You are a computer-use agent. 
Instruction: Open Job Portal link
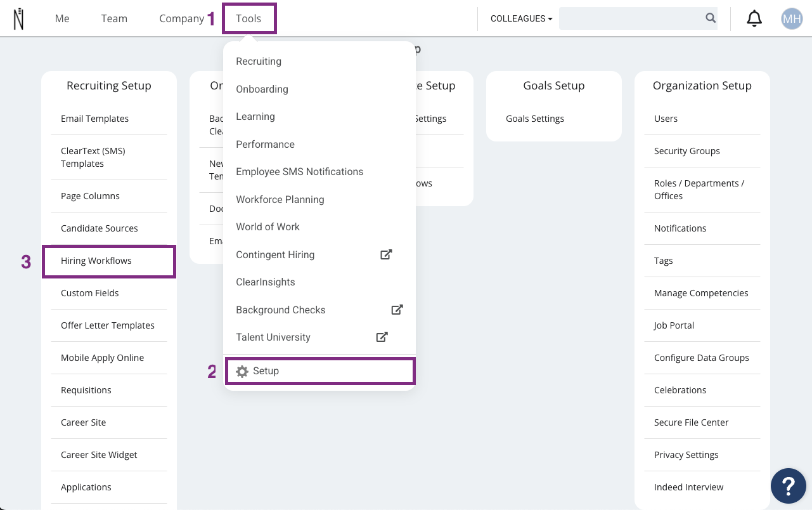click(674, 325)
